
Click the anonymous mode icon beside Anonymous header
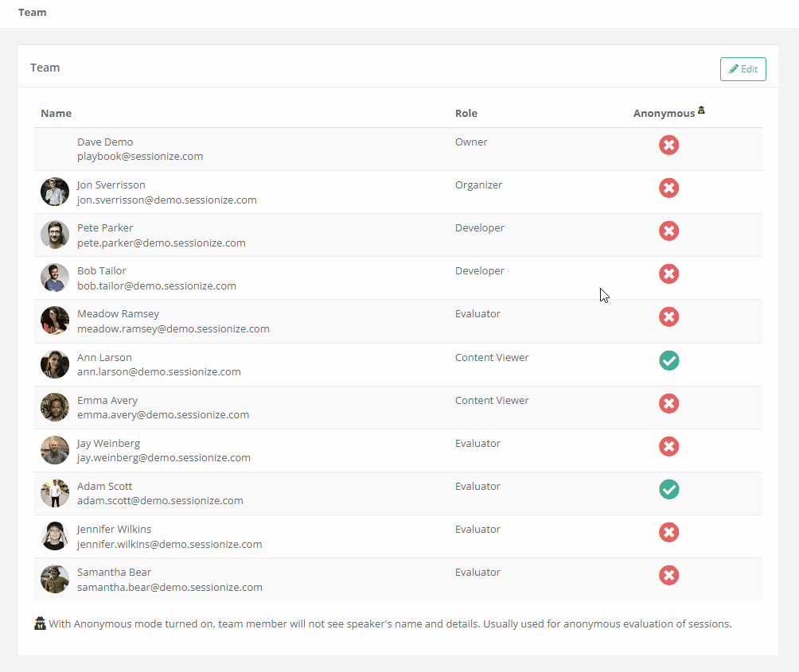[701, 111]
